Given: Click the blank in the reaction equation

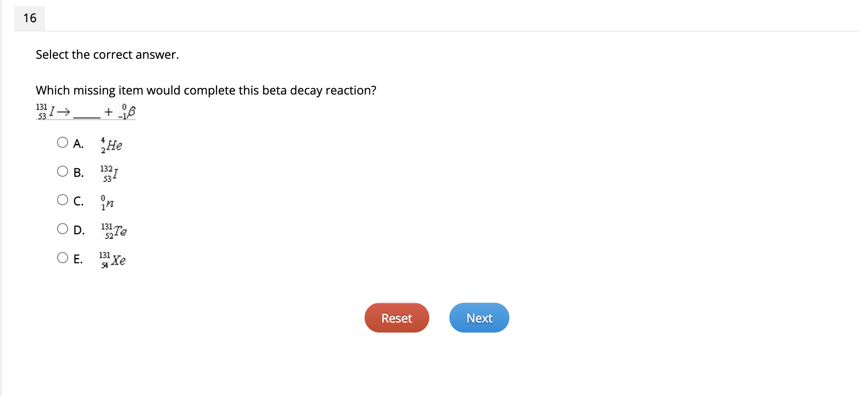Looking at the screenshot, I should pyautogui.click(x=87, y=115).
